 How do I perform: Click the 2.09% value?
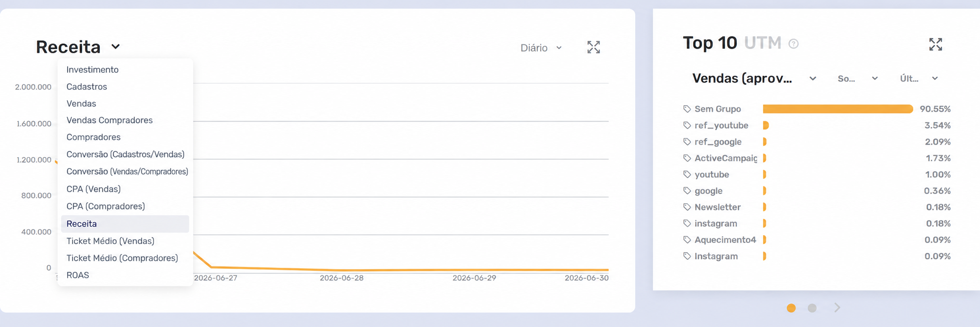point(938,142)
